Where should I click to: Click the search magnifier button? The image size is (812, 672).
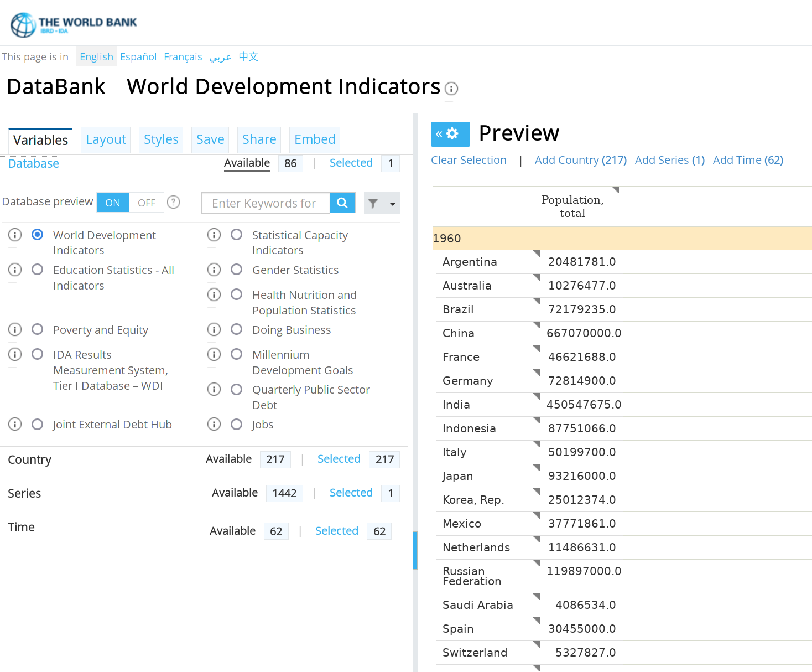[x=342, y=203]
